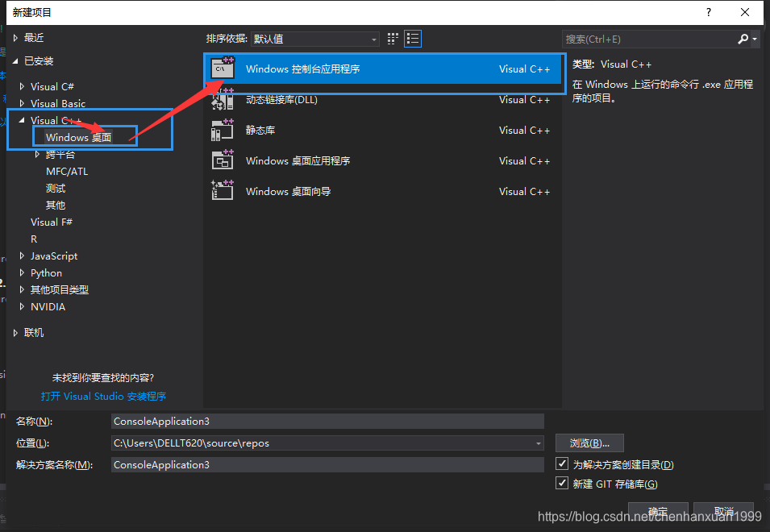Image resolution: width=770 pixels, height=532 pixels.
Task: Open the 排序依据 默认值 dropdown
Action: [314, 39]
